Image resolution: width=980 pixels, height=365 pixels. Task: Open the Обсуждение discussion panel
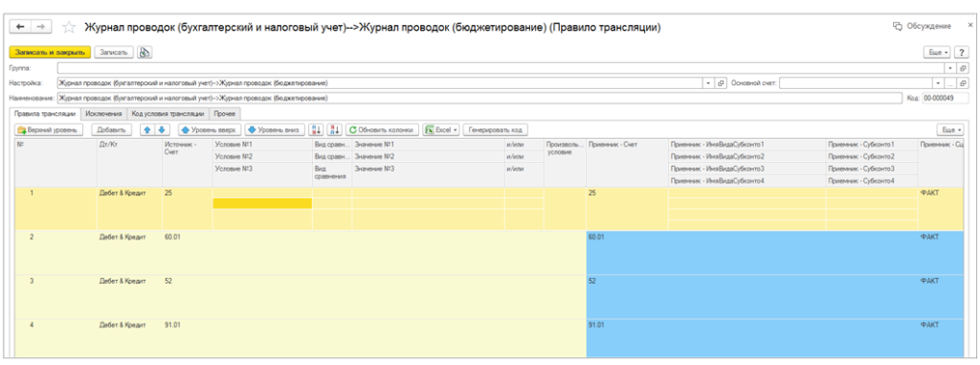(922, 26)
